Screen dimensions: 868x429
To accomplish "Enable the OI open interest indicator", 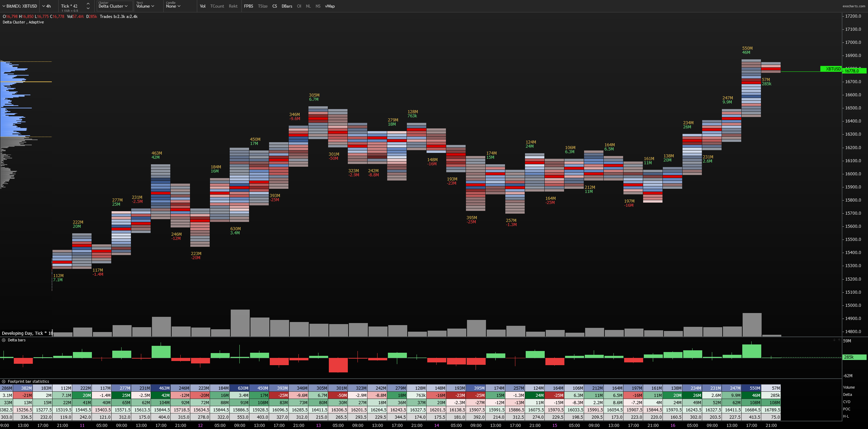I will [299, 6].
